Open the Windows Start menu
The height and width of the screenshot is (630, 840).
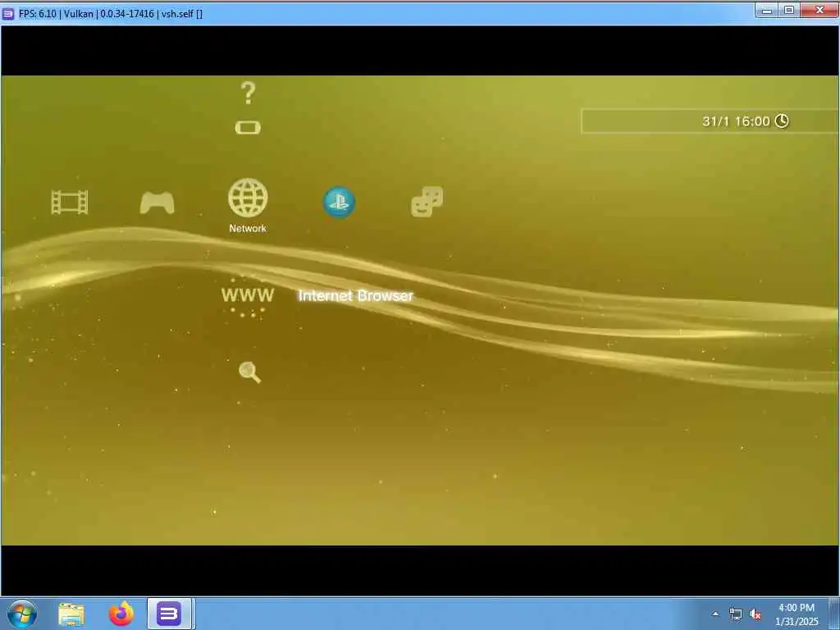click(x=22, y=614)
